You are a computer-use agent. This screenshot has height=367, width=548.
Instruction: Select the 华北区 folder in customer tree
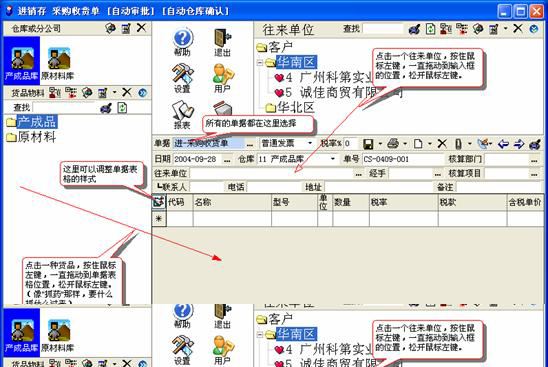pos(290,108)
